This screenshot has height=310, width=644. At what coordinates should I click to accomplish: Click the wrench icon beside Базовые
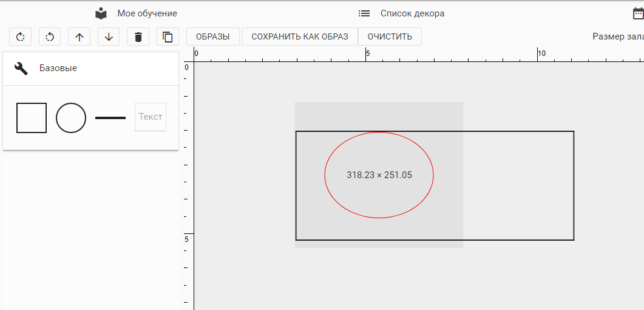[x=21, y=69]
